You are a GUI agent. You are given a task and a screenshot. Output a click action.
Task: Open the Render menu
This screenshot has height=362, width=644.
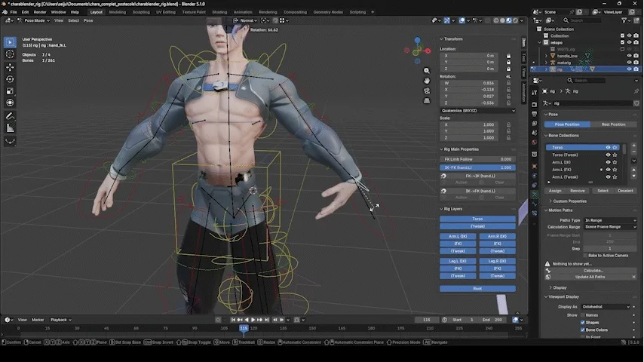tap(39, 12)
